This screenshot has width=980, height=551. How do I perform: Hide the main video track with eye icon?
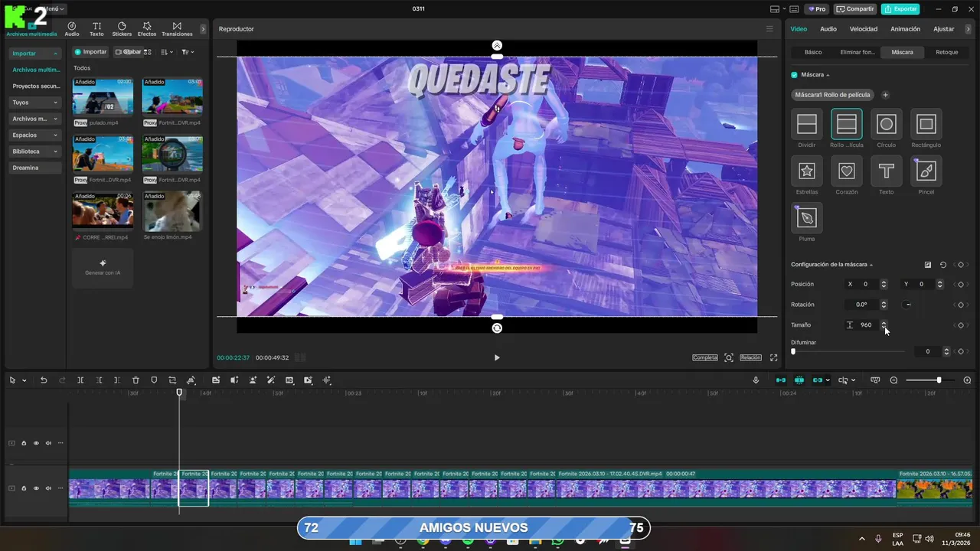pos(36,487)
